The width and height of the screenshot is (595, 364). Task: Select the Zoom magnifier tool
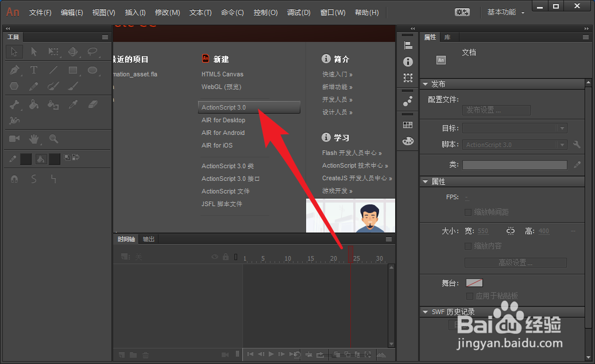tap(53, 139)
